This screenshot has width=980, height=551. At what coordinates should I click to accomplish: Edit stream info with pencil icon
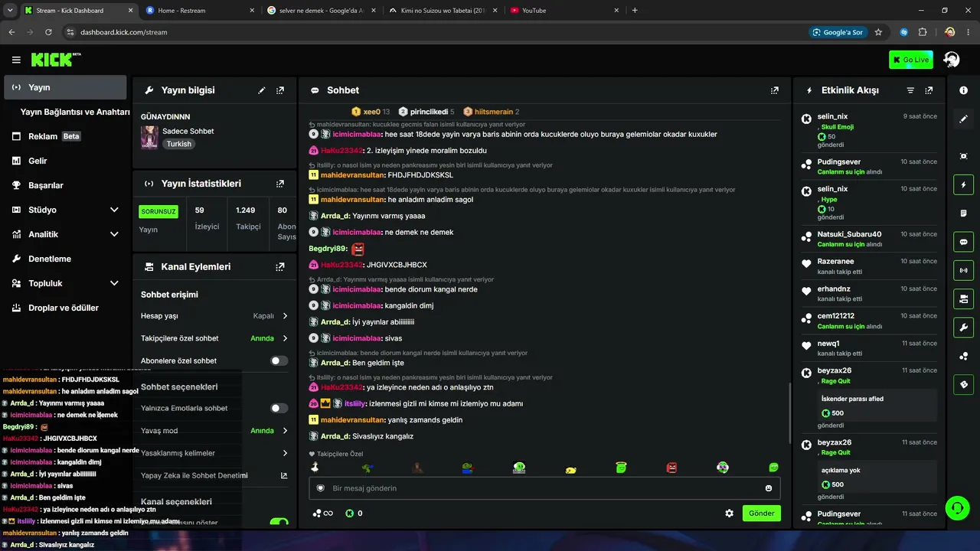tap(262, 90)
